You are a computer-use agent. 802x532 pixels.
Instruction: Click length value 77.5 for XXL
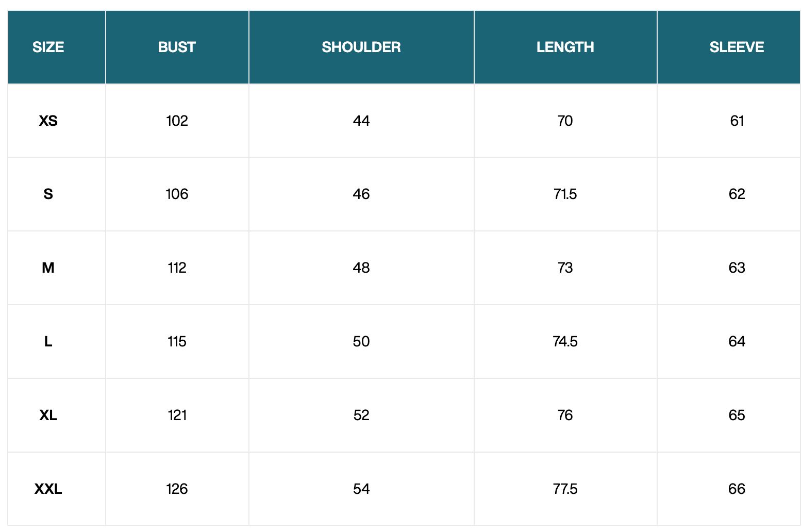point(565,489)
